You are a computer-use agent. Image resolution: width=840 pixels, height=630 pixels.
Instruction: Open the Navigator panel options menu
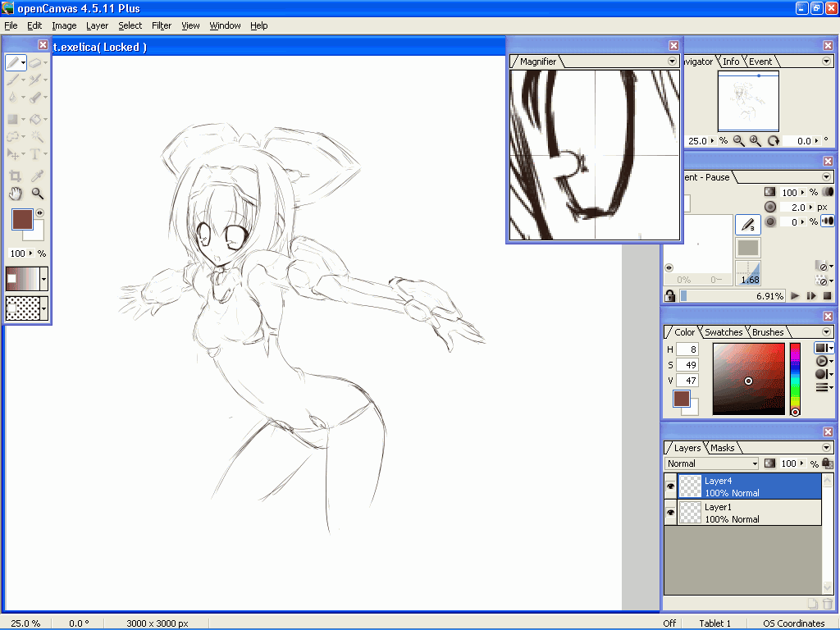pyautogui.click(x=826, y=61)
